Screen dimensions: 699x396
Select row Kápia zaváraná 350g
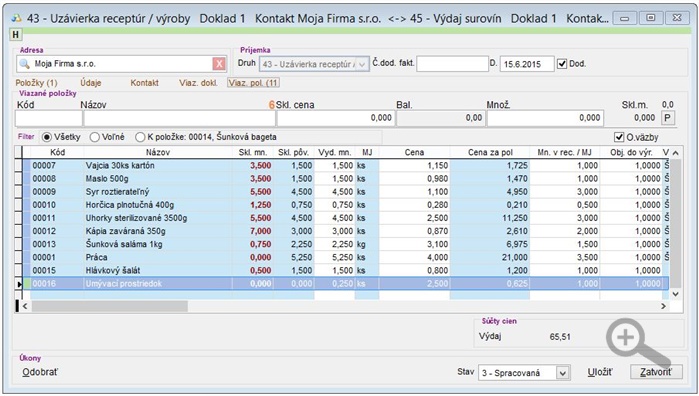[x=345, y=231]
